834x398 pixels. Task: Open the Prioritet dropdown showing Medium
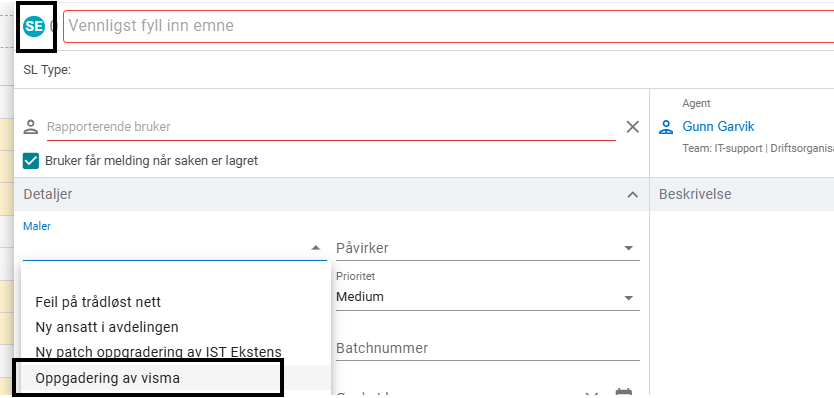488,297
